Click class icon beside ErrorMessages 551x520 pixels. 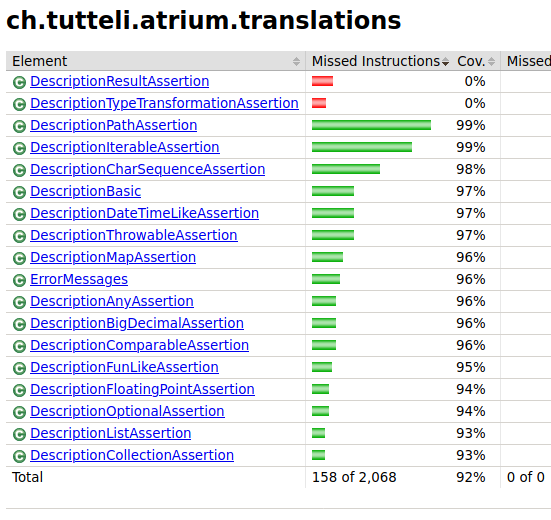click(19, 280)
